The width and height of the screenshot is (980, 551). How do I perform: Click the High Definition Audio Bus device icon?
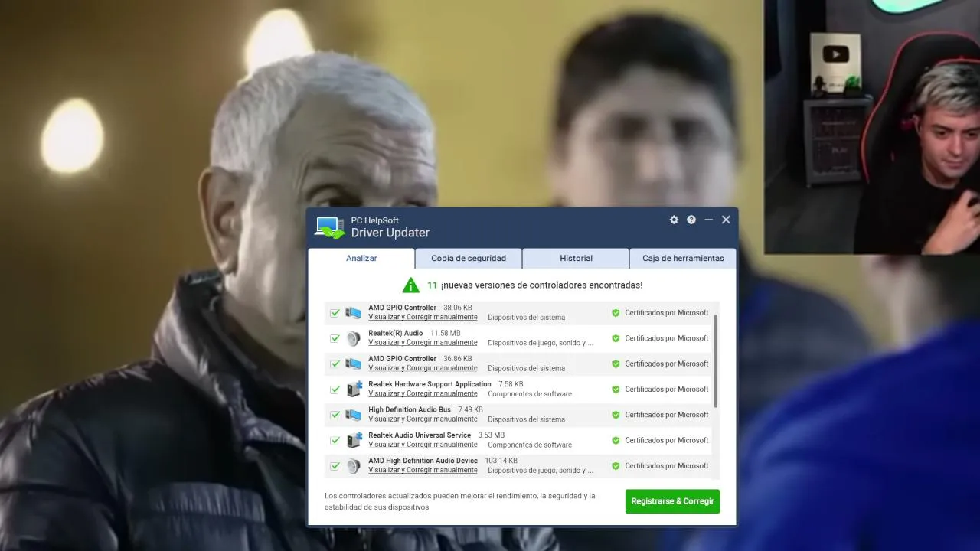click(353, 415)
